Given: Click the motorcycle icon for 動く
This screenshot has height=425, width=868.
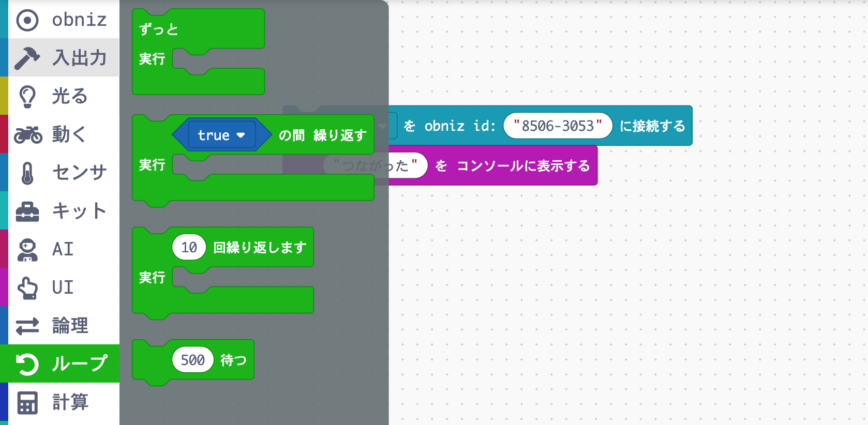Looking at the screenshot, I should click(28, 134).
